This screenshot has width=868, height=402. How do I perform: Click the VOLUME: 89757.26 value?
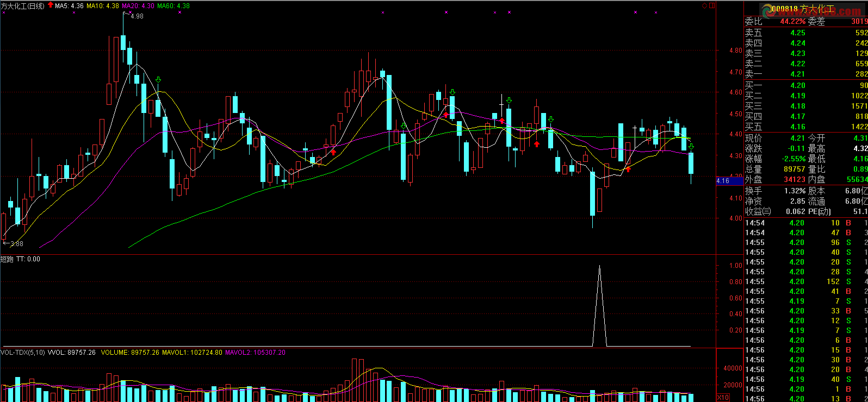tap(130, 353)
